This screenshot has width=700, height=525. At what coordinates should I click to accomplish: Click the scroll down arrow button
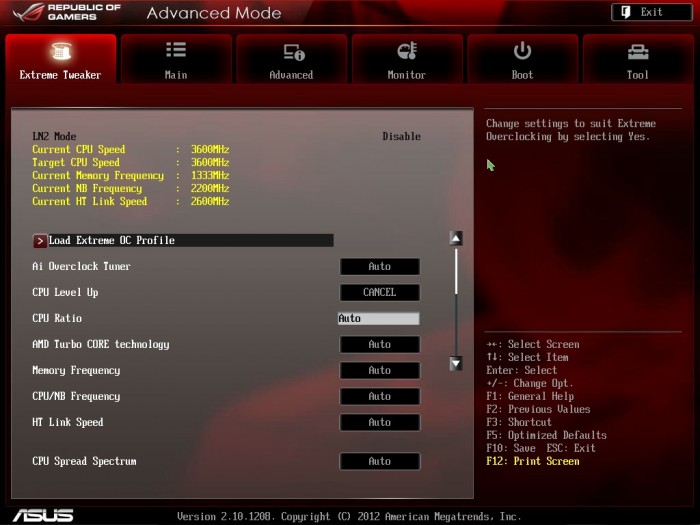(456, 363)
